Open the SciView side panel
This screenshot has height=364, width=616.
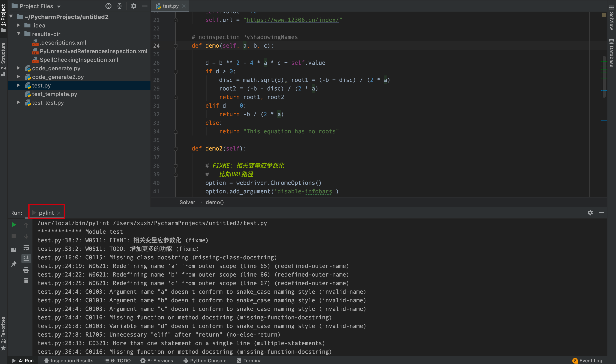[x=611, y=18]
